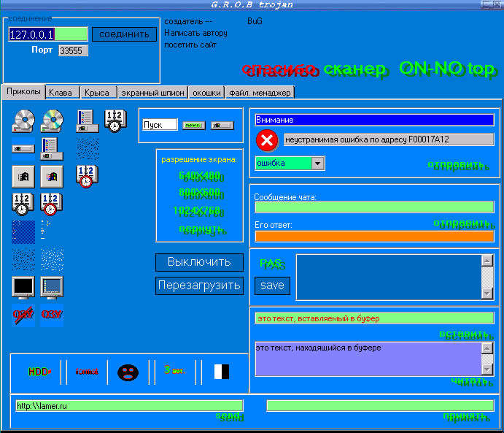Switch to the Клава tab
The width and height of the screenshot is (504, 433).
click(61, 93)
